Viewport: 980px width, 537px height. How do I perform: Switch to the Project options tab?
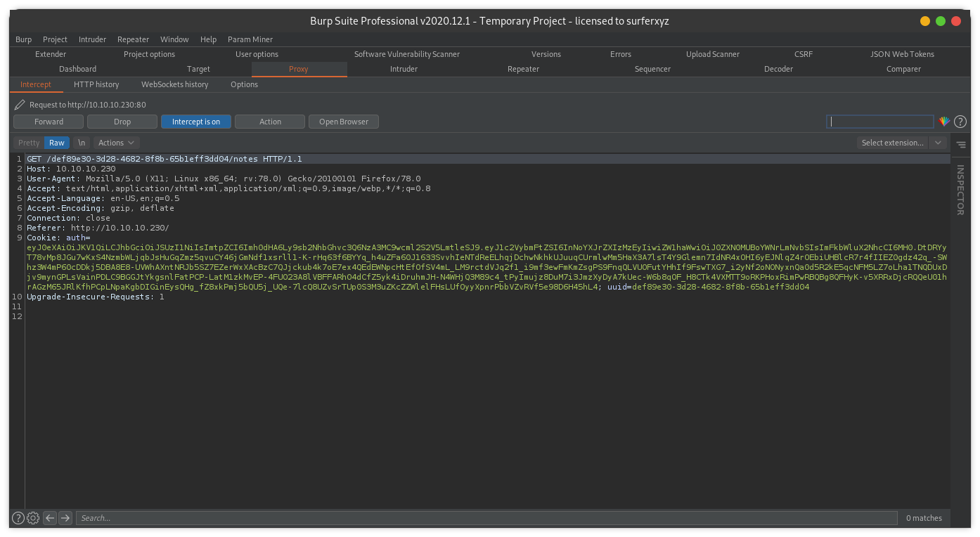point(149,54)
